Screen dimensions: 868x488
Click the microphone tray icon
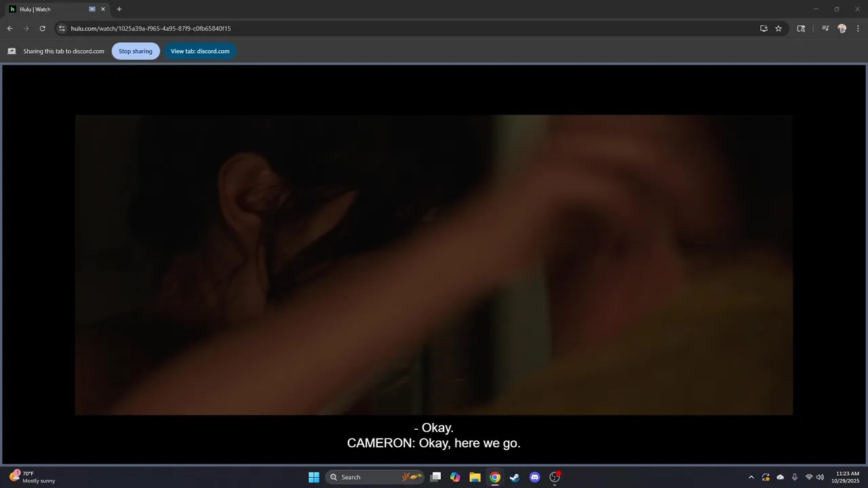coord(795,477)
